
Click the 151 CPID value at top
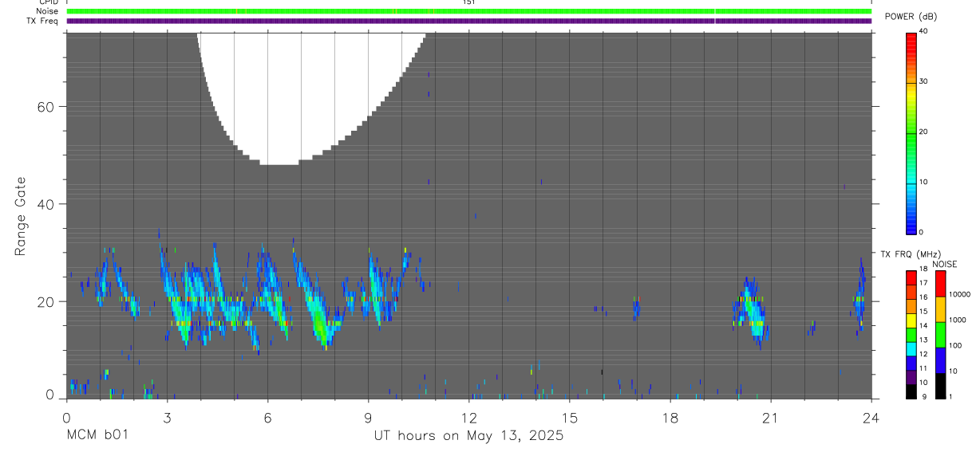point(468,2)
